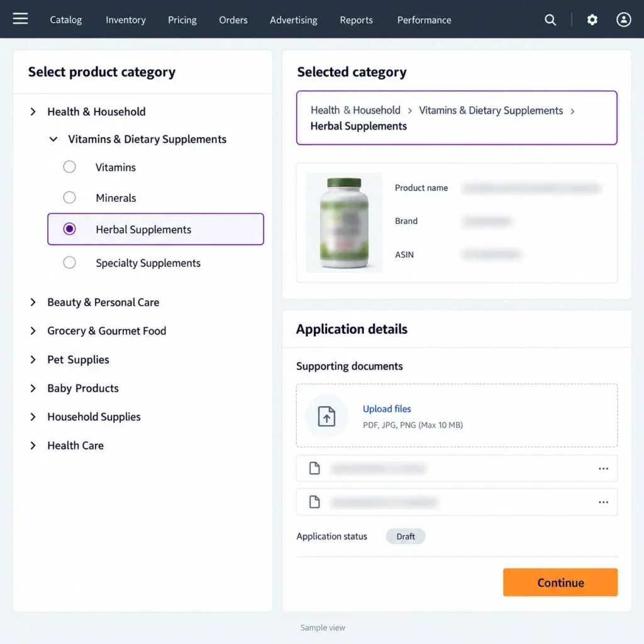
Task: Click Vitamins & Dietary Supplements breadcrumb
Action: (x=491, y=111)
